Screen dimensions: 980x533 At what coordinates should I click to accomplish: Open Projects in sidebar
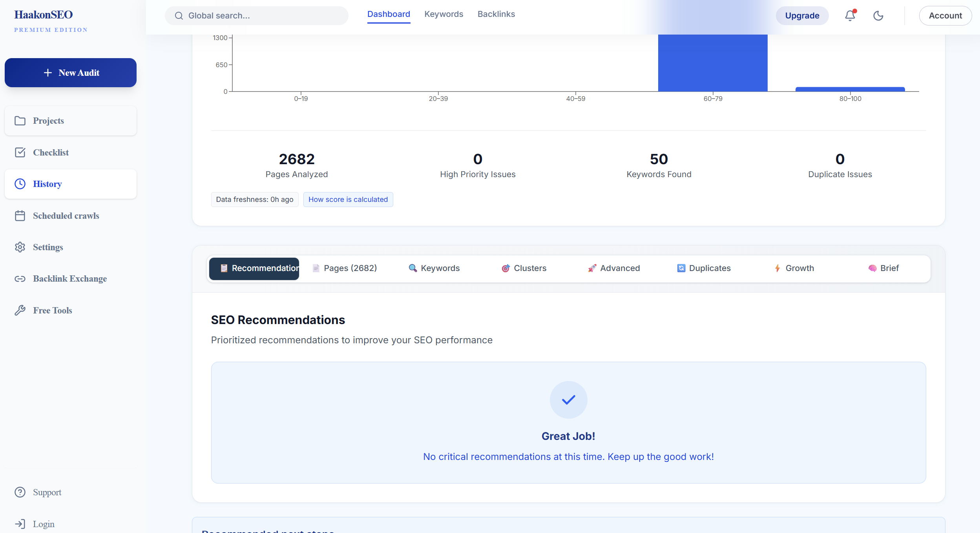(71, 121)
